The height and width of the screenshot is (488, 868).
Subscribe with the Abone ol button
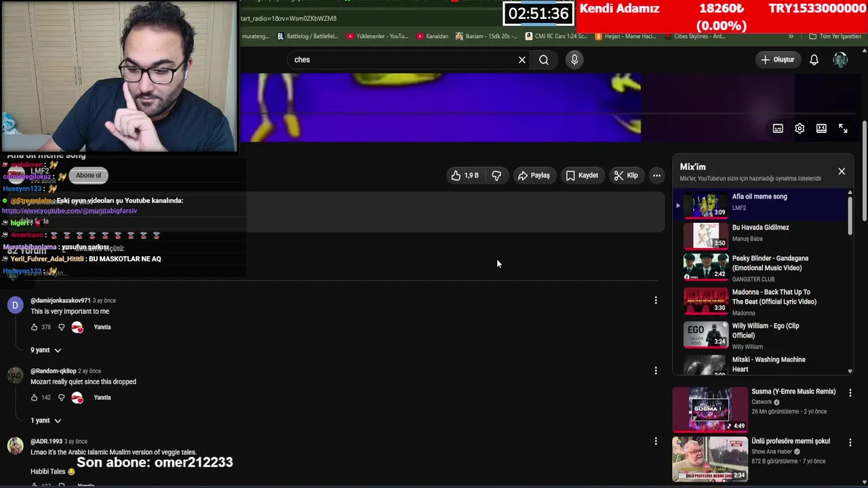(x=88, y=176)
